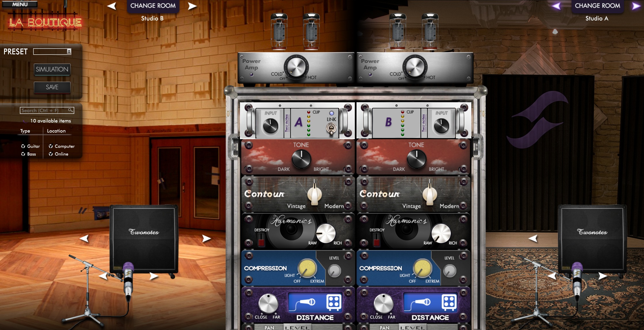
Task: Turn channel B DISTANCE close/far knob
Action: click(x=383, y=304)
